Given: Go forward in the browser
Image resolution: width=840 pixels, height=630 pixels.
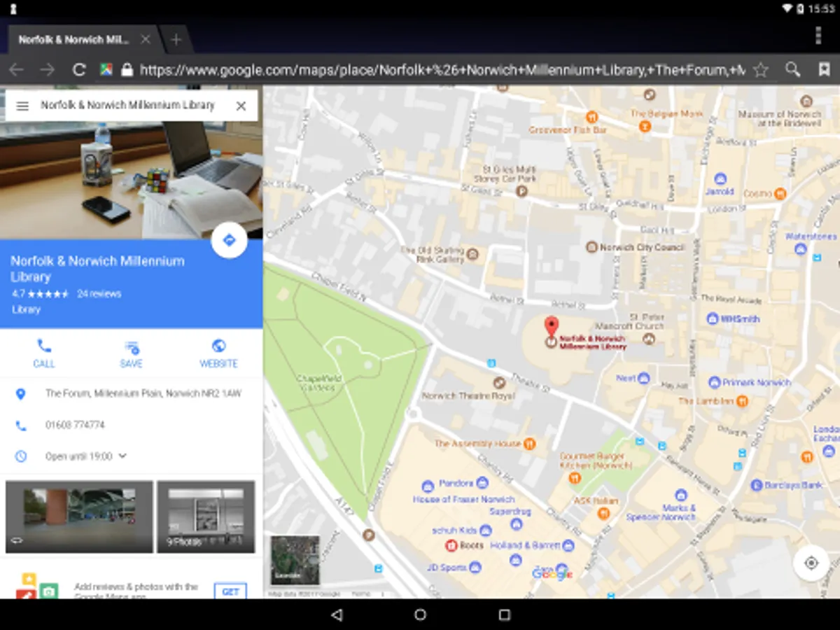Looking at the screenshot, I should pyautogui.click(x=47, y=69).
